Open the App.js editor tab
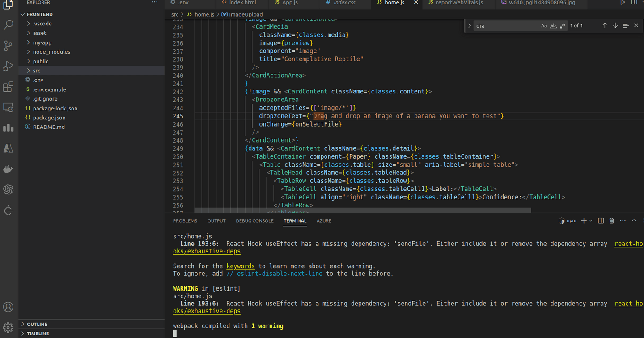 click(x=290, y=3)
